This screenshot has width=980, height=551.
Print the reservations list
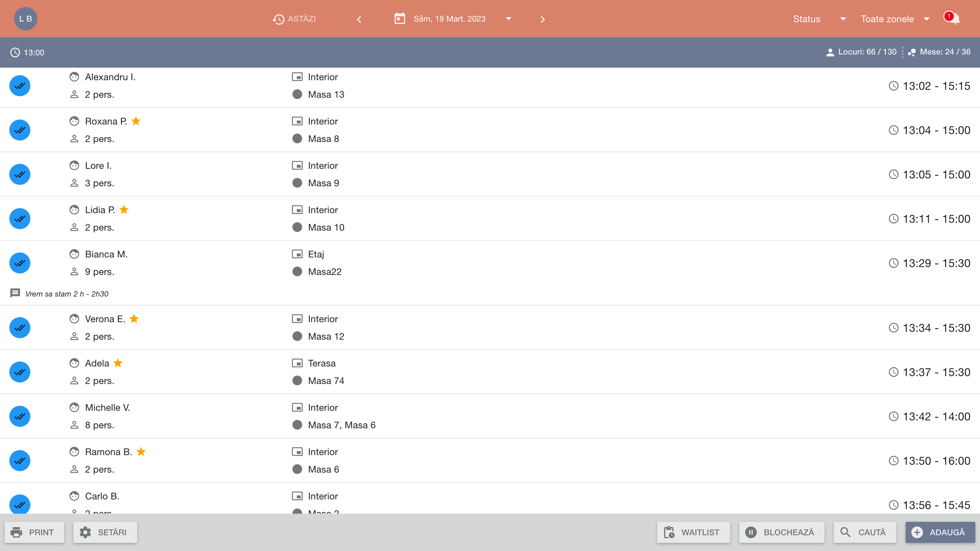[34, 532]
